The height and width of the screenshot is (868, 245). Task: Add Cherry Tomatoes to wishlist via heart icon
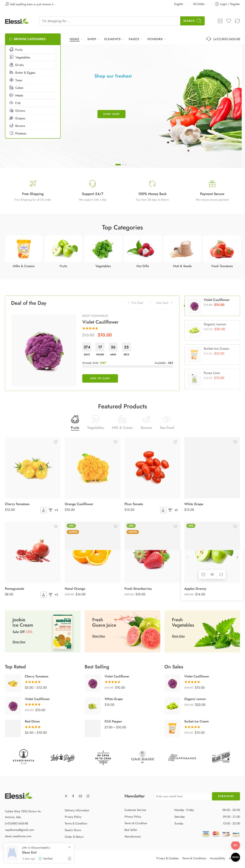(56, 442)
